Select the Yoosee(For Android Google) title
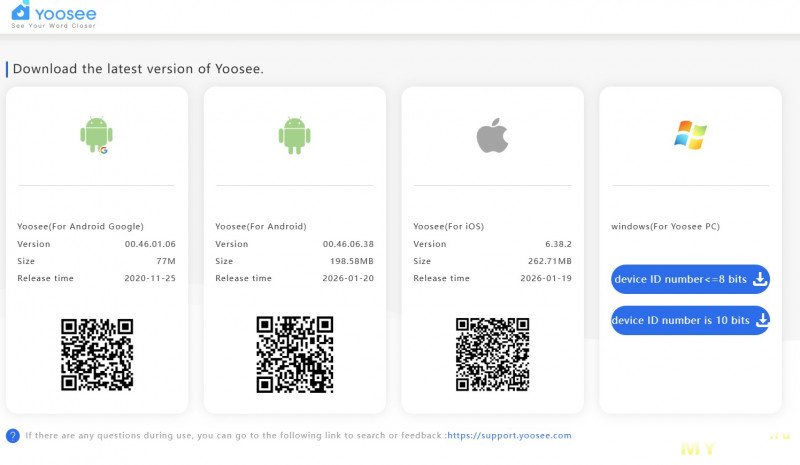This screenshot has height=465, width=800. point(80,227)
